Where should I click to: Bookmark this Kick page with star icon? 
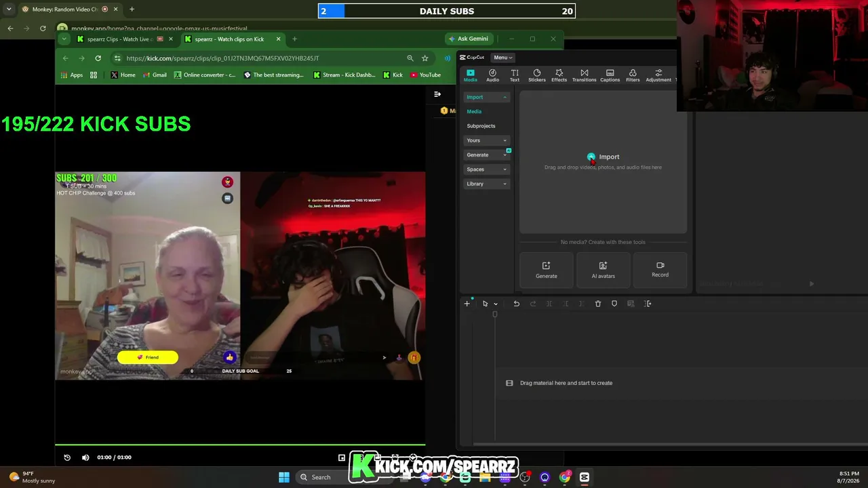click(425, 58)
